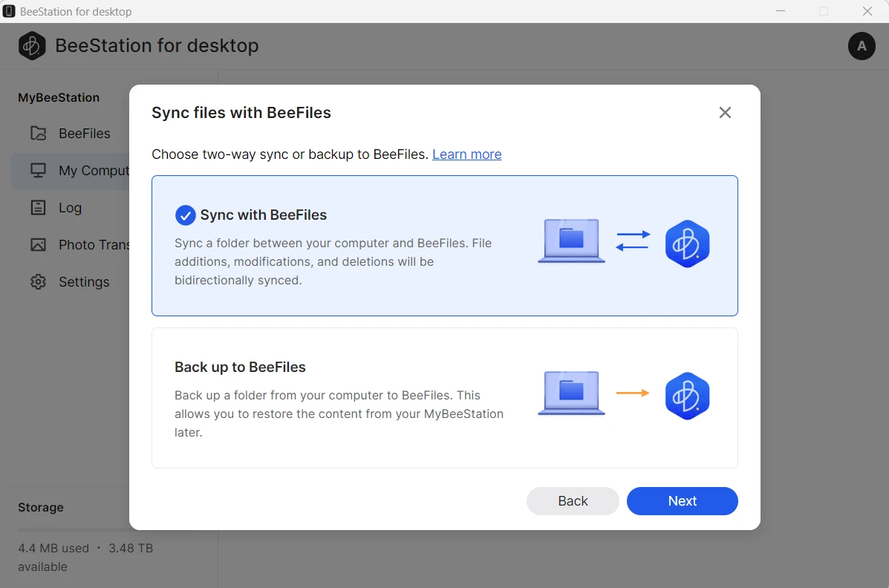Click the laptop icon in Back up option
The height and width of the screenshot is (588, 889).
click(x=571, y=393)
